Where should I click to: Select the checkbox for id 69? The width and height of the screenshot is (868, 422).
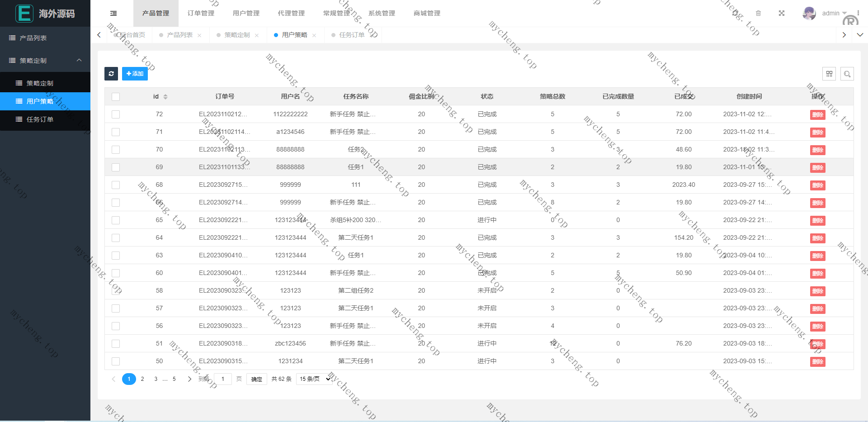pyautogui.click(x=116, y=167)
